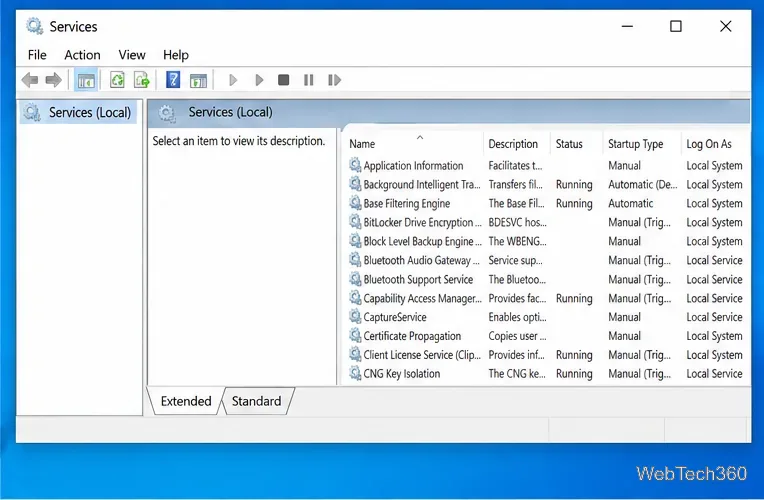This screenshot has height=500, width=764.
Task: Open the Help menu
Action: coord(176,55)
